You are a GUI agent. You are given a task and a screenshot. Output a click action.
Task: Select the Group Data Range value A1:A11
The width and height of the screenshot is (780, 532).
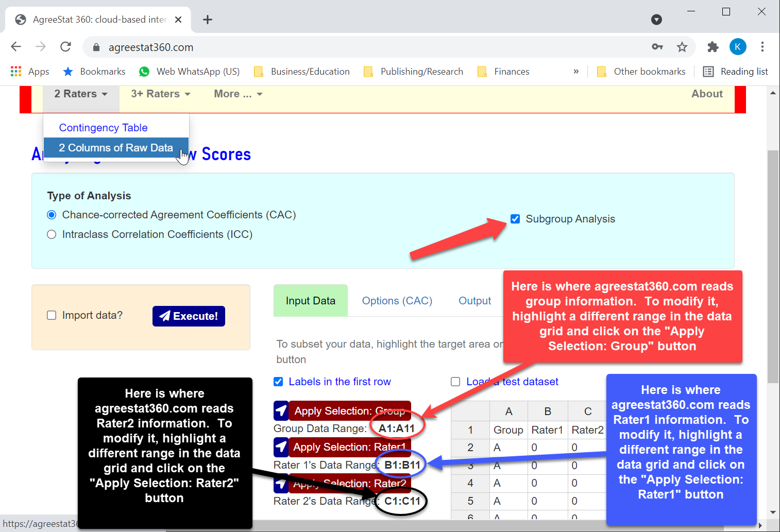click(397, 428)
